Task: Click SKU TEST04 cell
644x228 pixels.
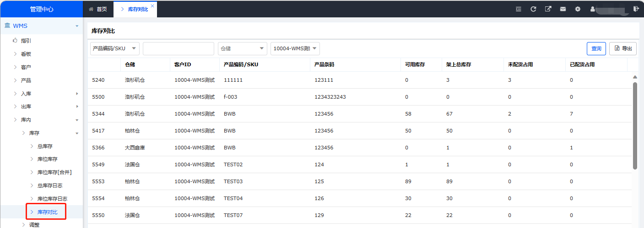Action: click(233, 198)
